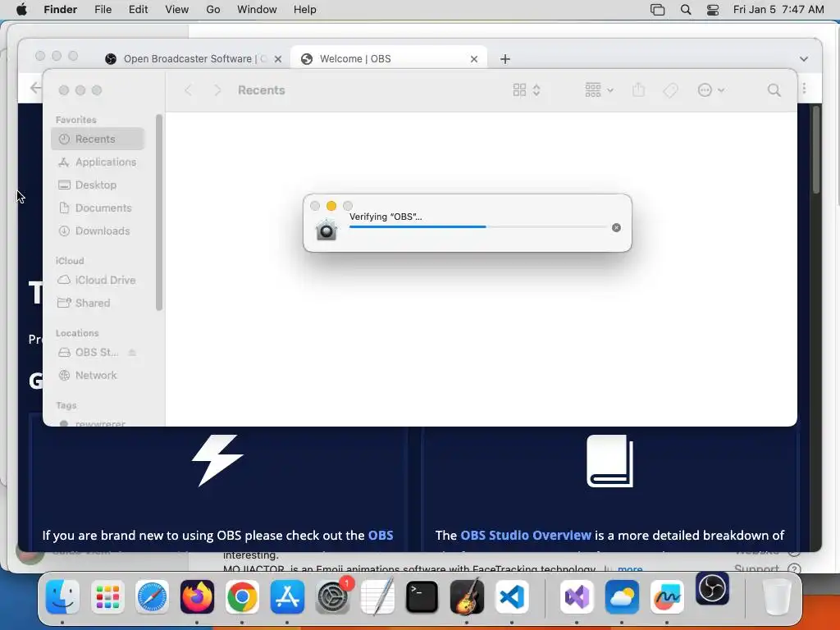Click the Verifying OBS progress bar
Image resolution: width=840 pixels, height=630 pixels.
click(x=477, y=226)
